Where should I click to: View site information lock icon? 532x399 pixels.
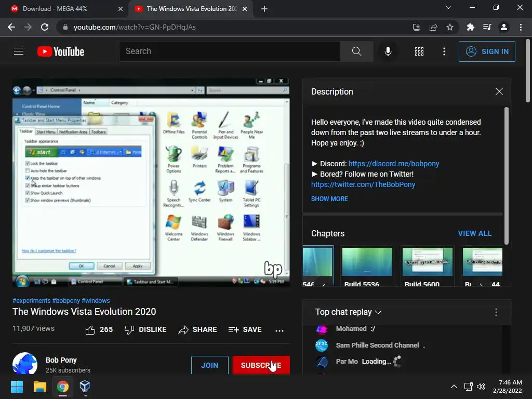click(x=65, y=27)
